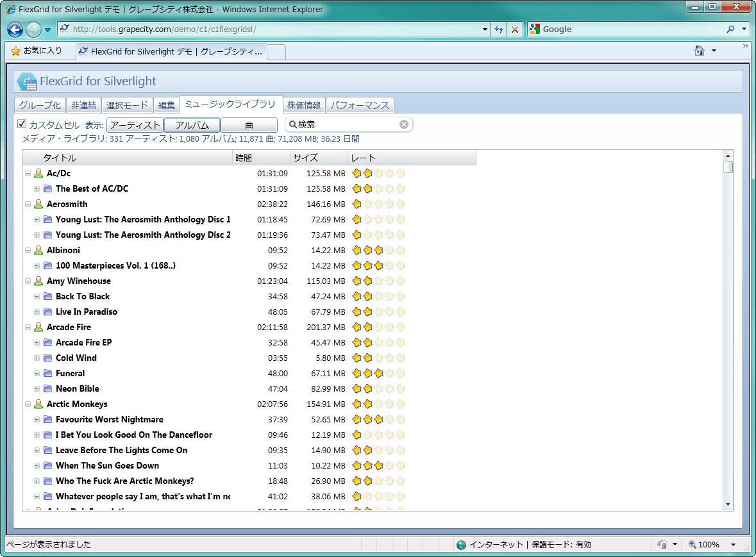Select the 曲 display button
Image resolution: width=756 pixels, height=557 pixels.
pyautogui.click(x=249, y=124)
